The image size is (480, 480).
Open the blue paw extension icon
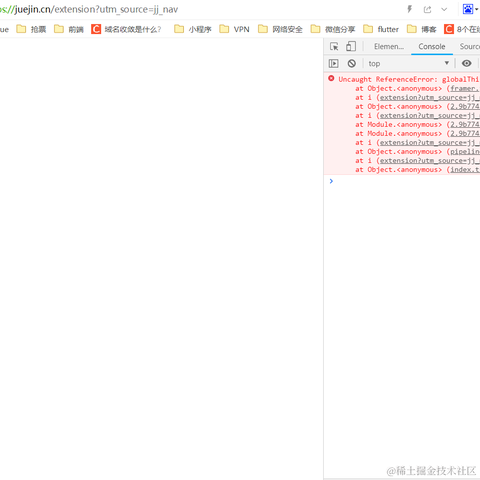[468, 9]
